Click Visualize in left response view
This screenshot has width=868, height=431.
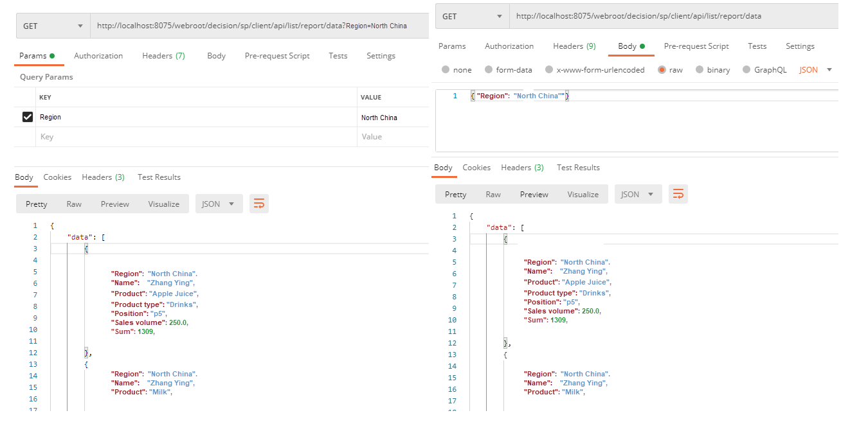pos(164,204)
